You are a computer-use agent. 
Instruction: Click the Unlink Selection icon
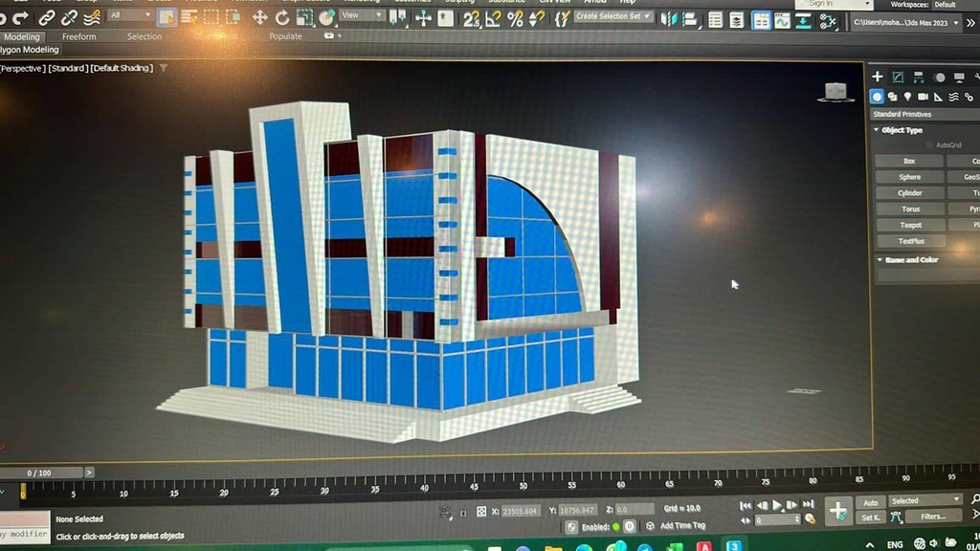pos(69,18)
